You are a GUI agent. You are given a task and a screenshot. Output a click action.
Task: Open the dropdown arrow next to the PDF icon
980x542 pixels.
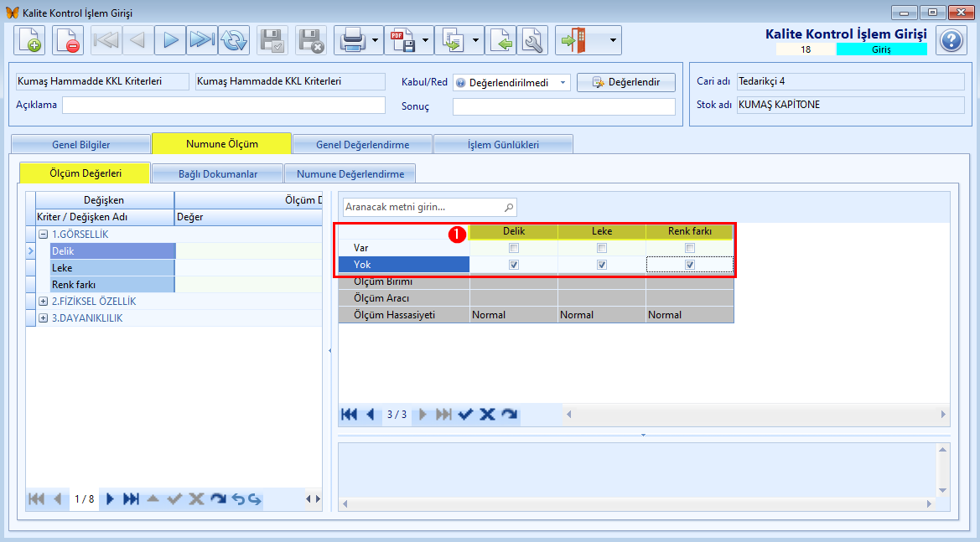click(x=426, y=40)
